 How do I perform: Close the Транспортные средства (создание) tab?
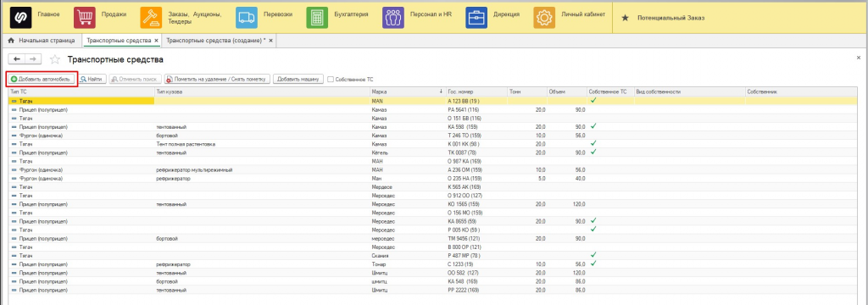[x=270, y=41]
